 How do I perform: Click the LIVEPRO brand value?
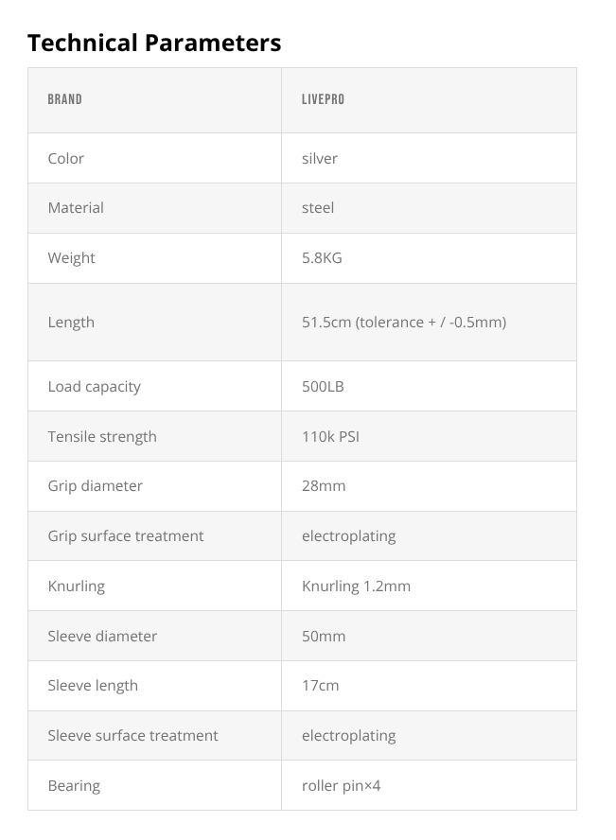click(x=323, y=99)
